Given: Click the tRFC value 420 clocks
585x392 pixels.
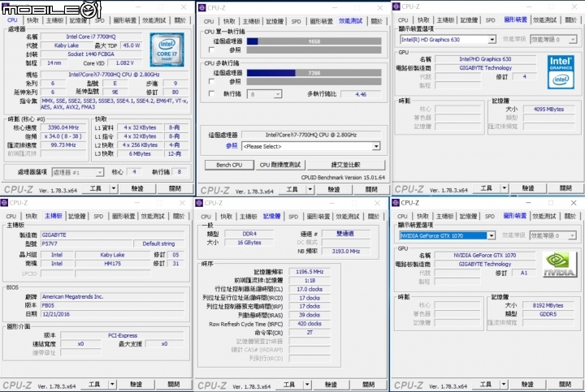Looking at the screenshot, I should point(310,324).
